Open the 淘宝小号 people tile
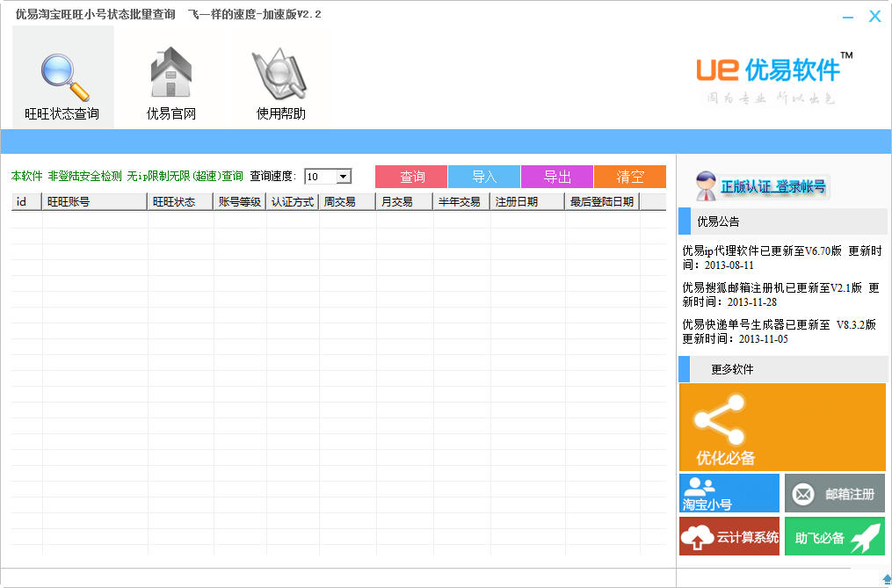The width and height of the screenshot is (892, 588). (729, 493)
